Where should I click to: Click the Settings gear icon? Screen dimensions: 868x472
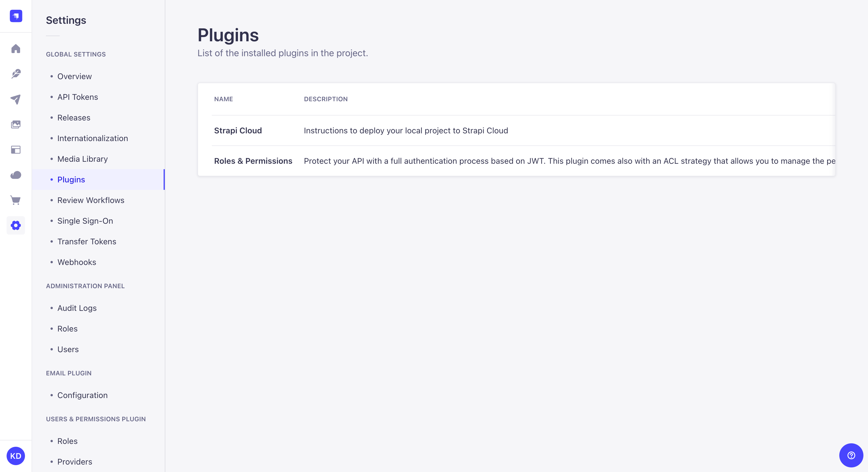tap(15, 226)
